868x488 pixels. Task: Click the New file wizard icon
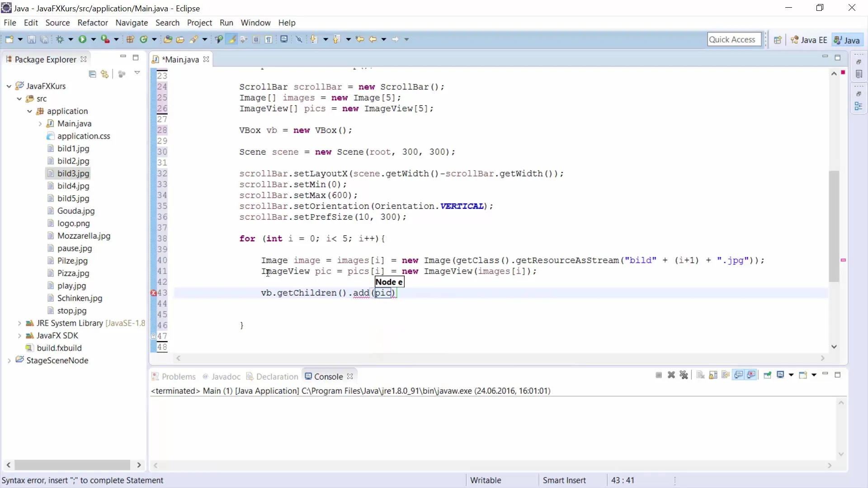coord(9,40)
